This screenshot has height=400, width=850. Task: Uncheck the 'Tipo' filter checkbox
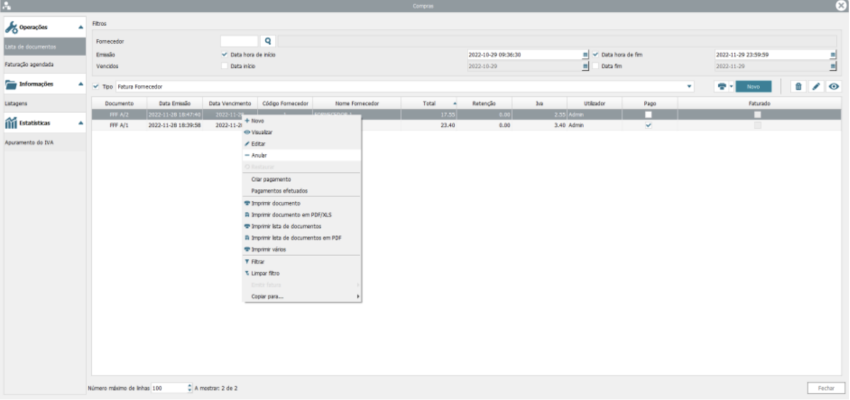click(96, 87)
